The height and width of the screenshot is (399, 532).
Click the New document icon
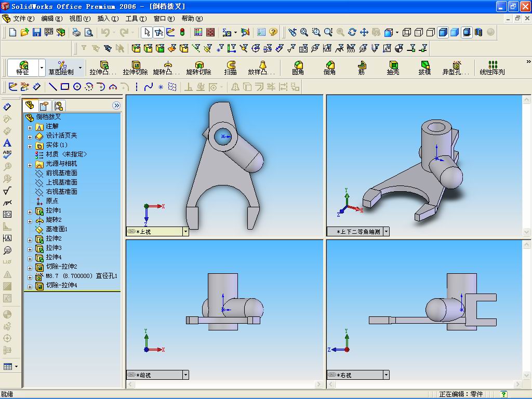point(12,32)
